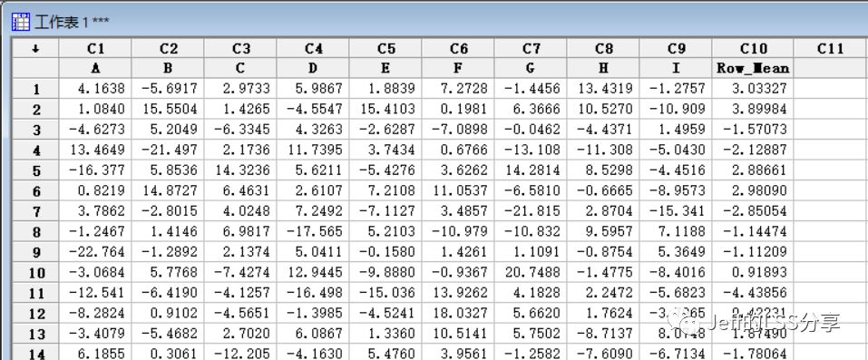868x360 pixels.
Task: Select column header C5
Action: click(x=385, y=48)
